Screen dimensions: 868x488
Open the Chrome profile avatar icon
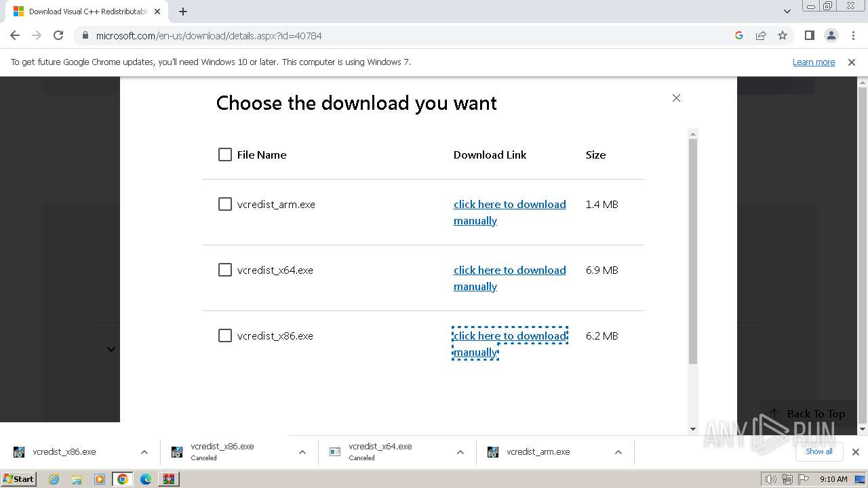tap(831, 35)
